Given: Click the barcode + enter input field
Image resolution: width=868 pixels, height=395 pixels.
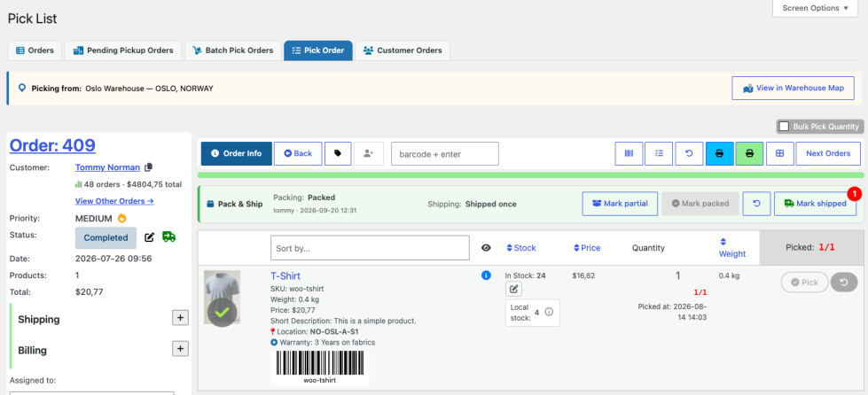Looking at the screenshot, I should 445,154.
